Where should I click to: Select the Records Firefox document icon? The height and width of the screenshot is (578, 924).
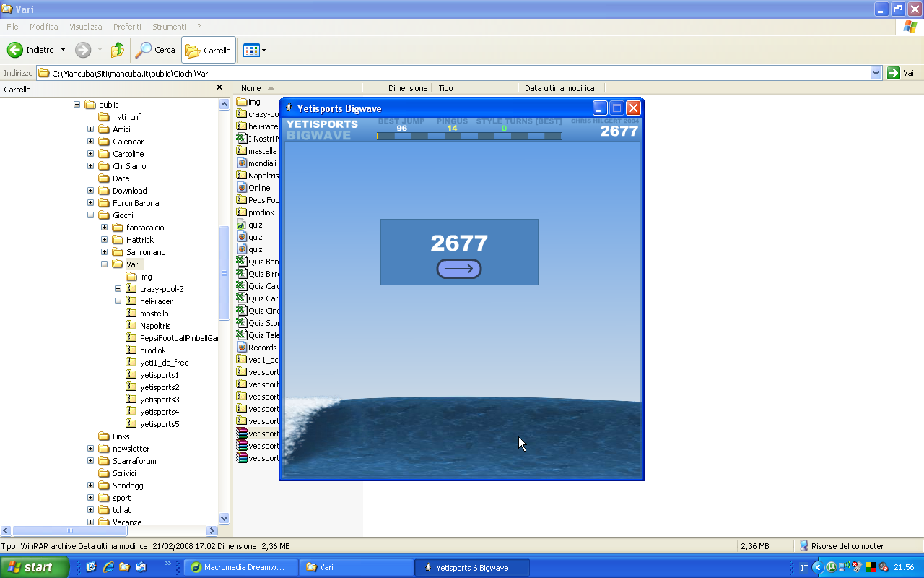tap(243, 348)
